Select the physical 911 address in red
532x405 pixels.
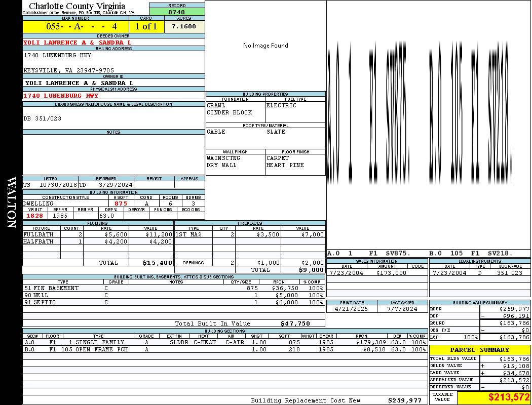[x=61, y=96]
